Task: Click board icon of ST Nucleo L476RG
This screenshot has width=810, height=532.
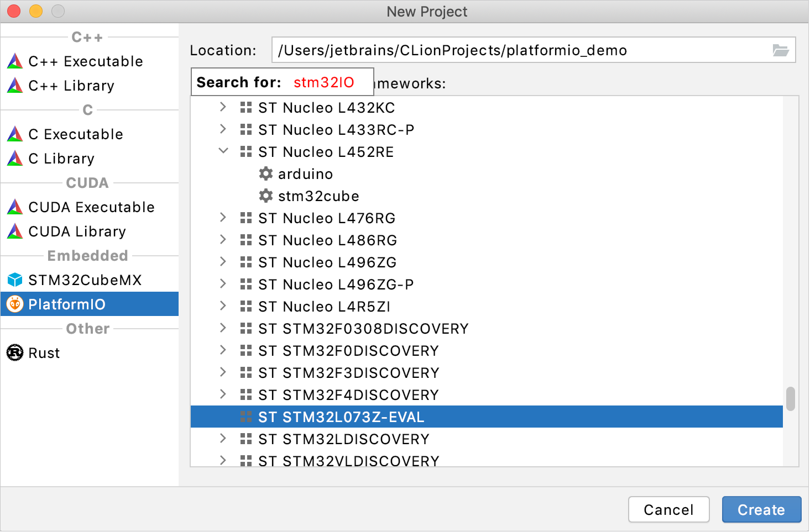Action: pyautogui.click(x=246, y=218)
